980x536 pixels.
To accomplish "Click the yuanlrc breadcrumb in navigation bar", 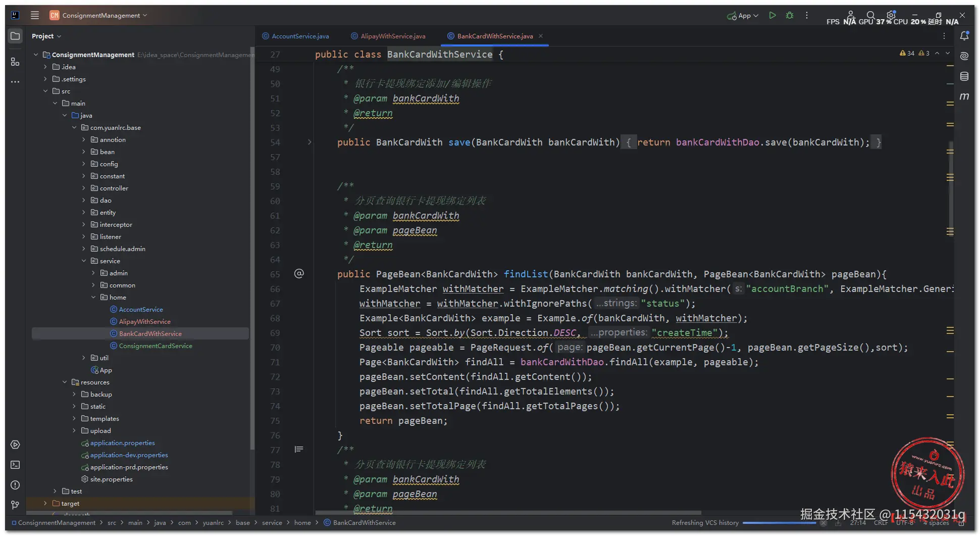I will click(213, 522).
